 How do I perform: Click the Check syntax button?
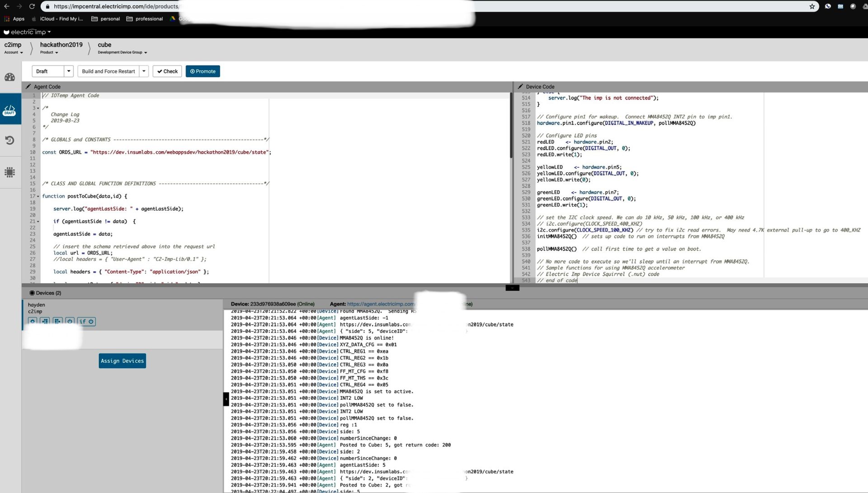167,71
